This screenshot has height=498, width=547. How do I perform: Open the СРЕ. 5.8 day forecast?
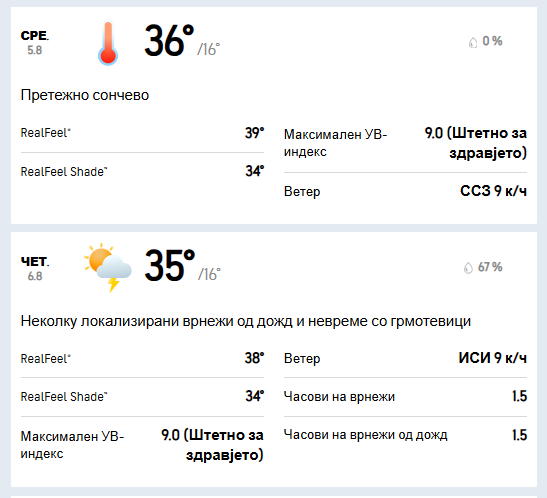(35, 43)
